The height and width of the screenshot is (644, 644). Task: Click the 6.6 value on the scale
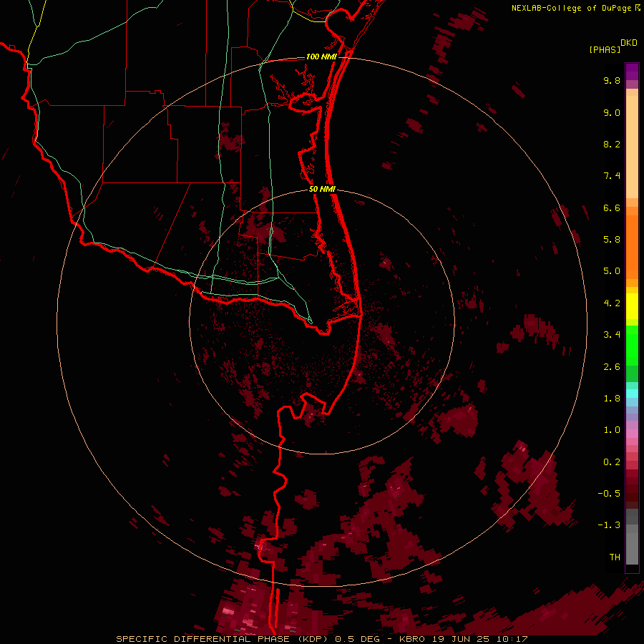tap(612, 208)
